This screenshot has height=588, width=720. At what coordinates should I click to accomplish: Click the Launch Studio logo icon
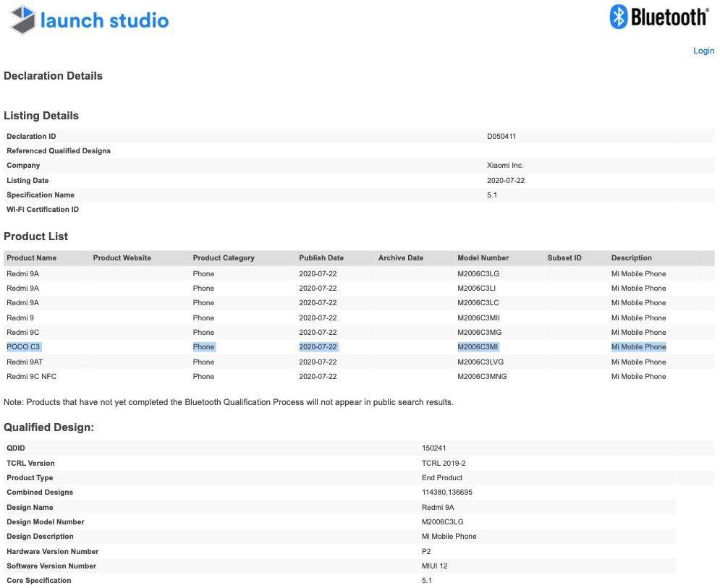tap(22, 20)
